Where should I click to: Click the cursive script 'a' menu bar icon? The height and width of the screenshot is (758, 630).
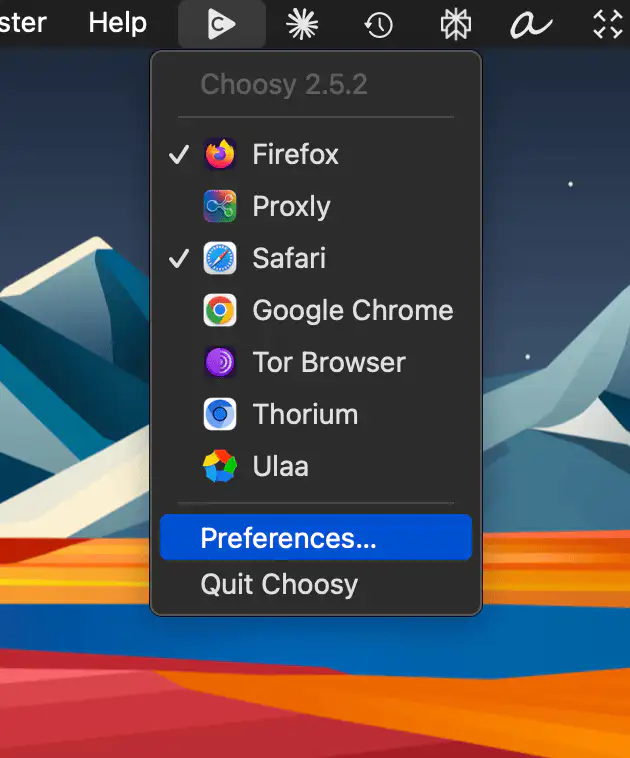(531, 24)
